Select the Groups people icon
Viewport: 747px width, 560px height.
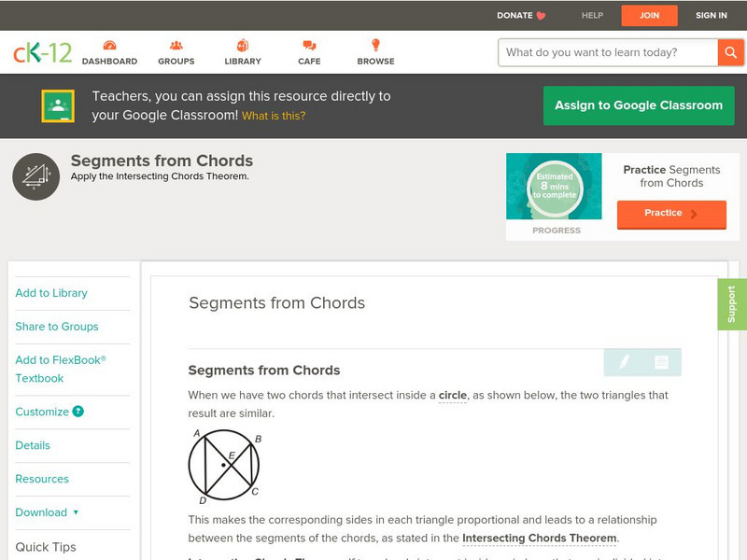pos(176,44)
